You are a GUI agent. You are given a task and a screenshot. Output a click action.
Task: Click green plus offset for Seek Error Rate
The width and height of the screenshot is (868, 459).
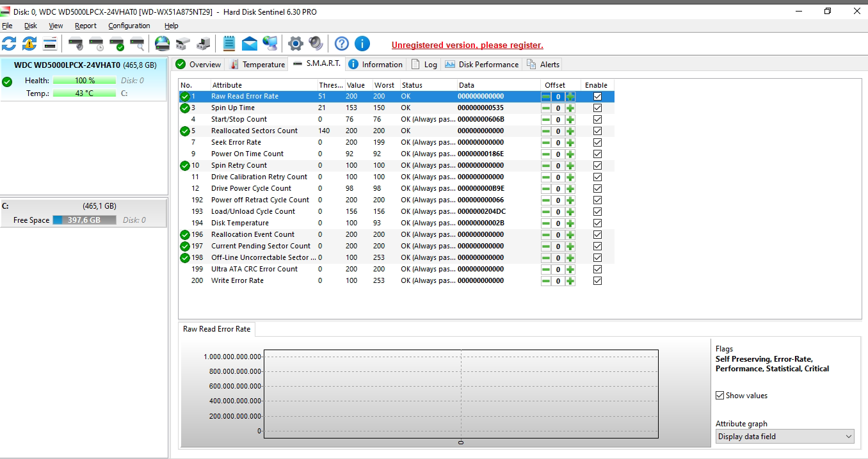click(x=570, y=143)
